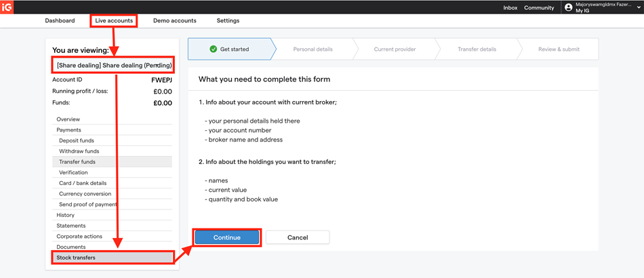Open Send proof of payment
This screenshot has width=644, height=278.
112,205
